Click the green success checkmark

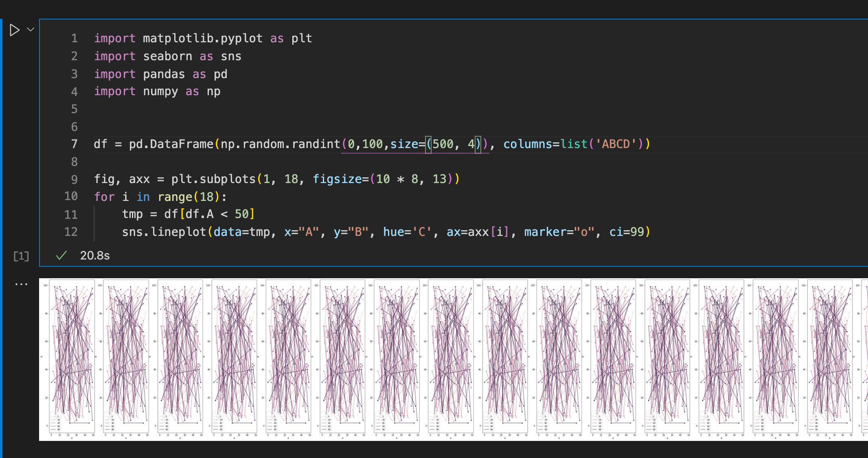[x=61, y=255]
